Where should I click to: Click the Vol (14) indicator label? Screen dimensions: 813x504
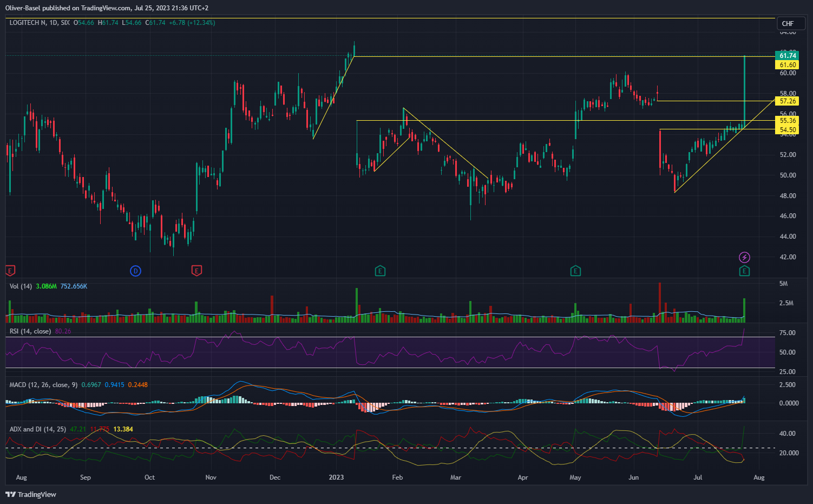point(21,286)
